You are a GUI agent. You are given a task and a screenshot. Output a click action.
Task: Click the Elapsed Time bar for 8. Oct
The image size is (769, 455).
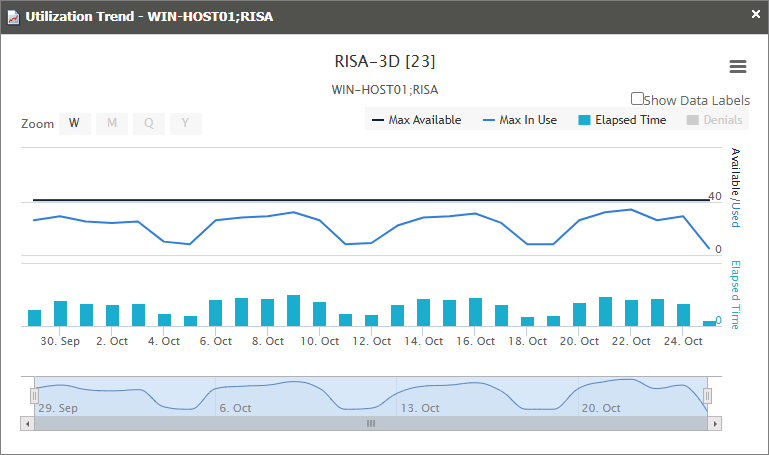click(x=267, y=312)
